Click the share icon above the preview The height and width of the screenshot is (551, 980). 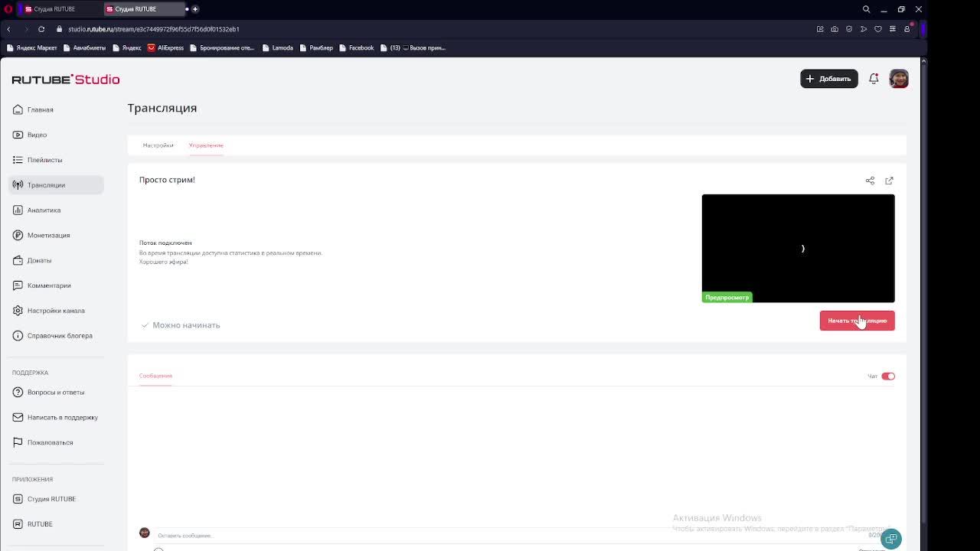click(x=870, y=181)
